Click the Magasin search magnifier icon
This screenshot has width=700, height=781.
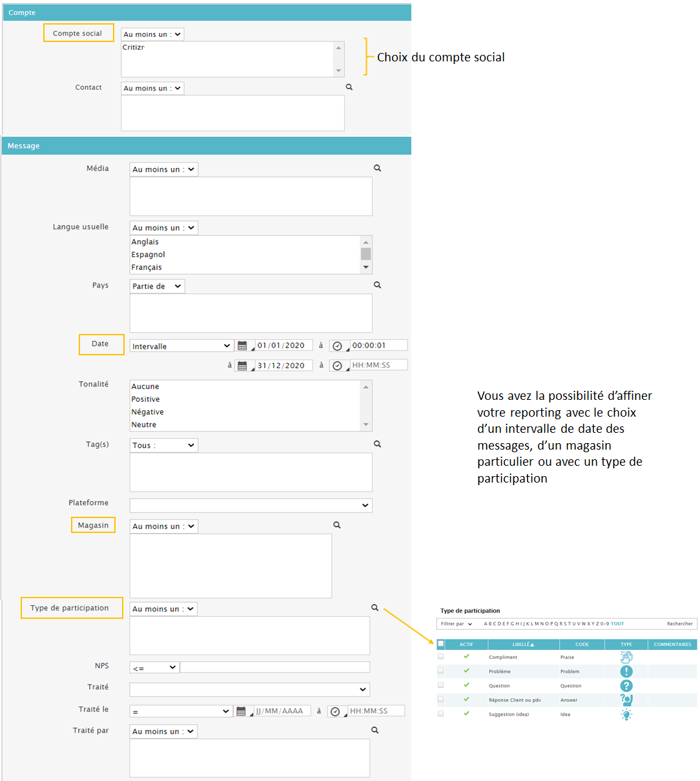[x=336, y=525]
